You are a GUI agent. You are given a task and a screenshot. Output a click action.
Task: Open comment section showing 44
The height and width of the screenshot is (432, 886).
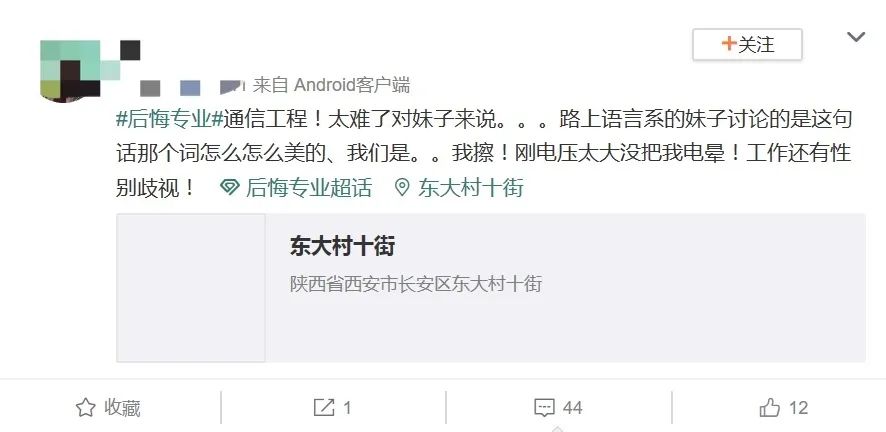pyautogui.click(x=558, y=408)
